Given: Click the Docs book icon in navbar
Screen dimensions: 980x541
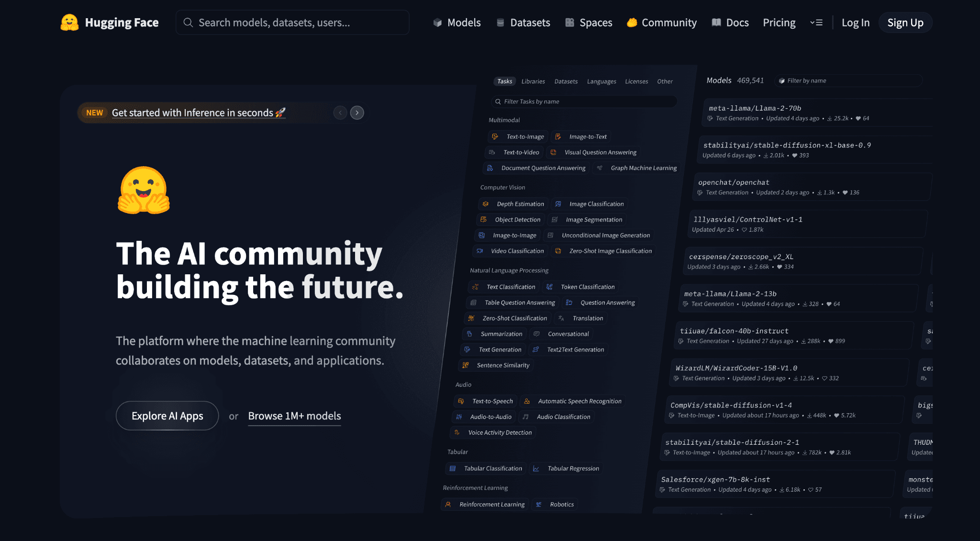Looking at the screenshot, I should (716, 23).
